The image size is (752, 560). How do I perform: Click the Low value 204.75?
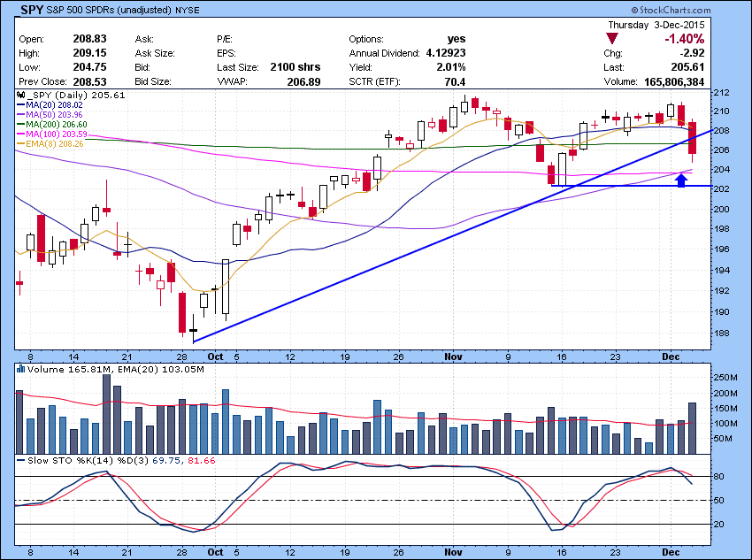(89, 67)
